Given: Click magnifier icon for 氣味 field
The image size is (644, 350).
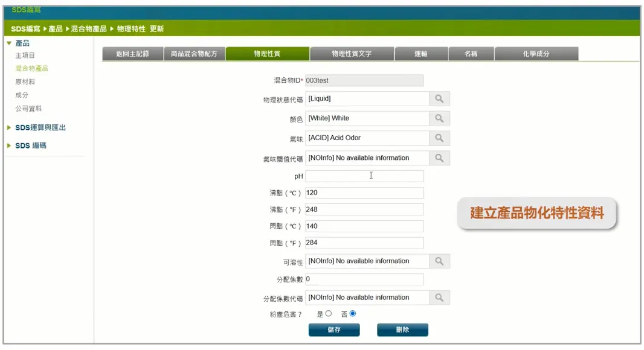Looking at the screenshot, I should tap(439, 138).
